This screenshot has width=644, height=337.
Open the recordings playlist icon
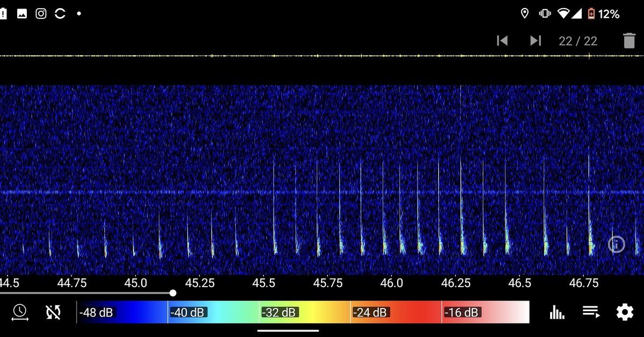click(x=591, y=312)
